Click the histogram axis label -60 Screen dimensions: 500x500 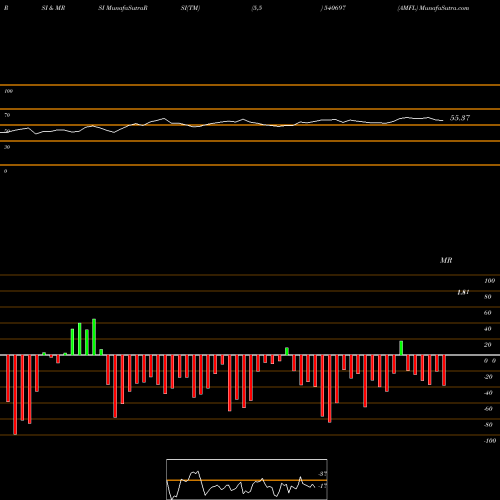coord(488,409)
